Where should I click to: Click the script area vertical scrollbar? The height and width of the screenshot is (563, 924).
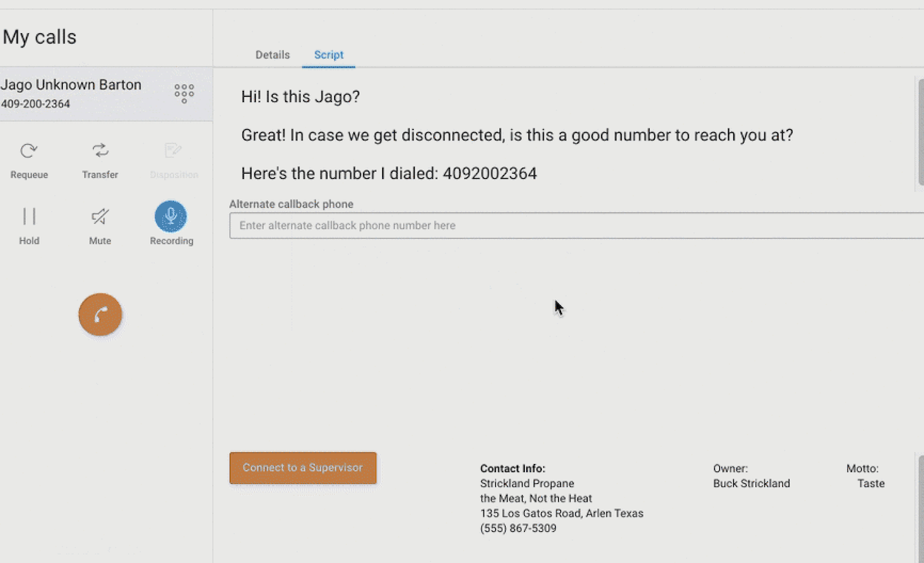point(920,131)
